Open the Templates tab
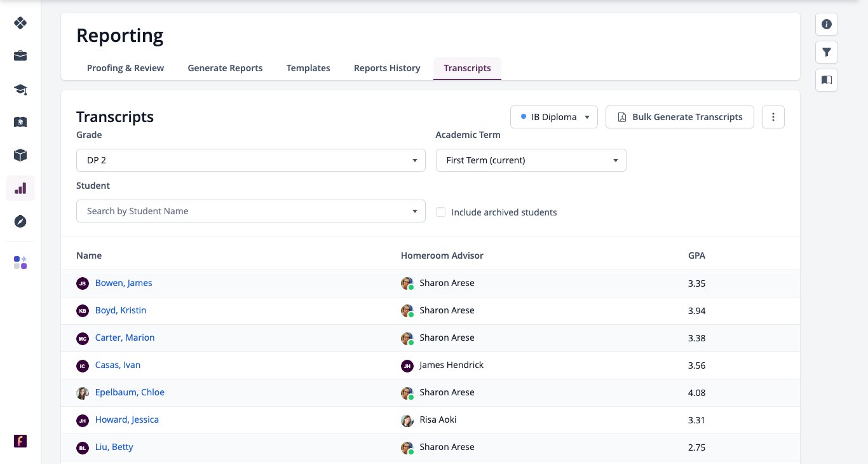Image resolution: width=868 pixels, height=464 pixels. [308, 68]
